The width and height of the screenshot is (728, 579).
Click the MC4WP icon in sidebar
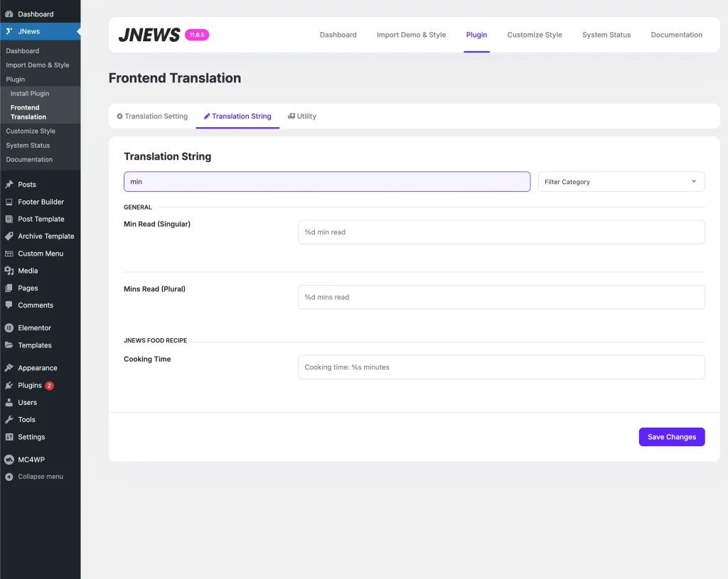(9, 460)
